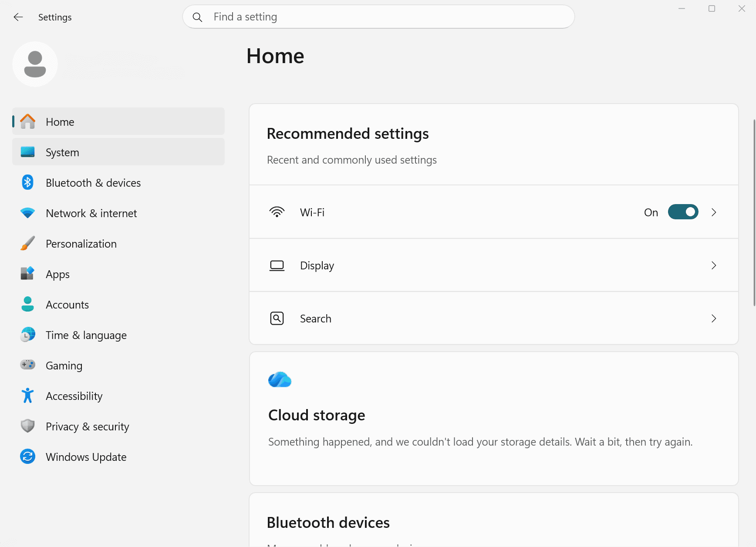Click the Display row label
This screenshot has width=756, height=547.
[317, 265]
